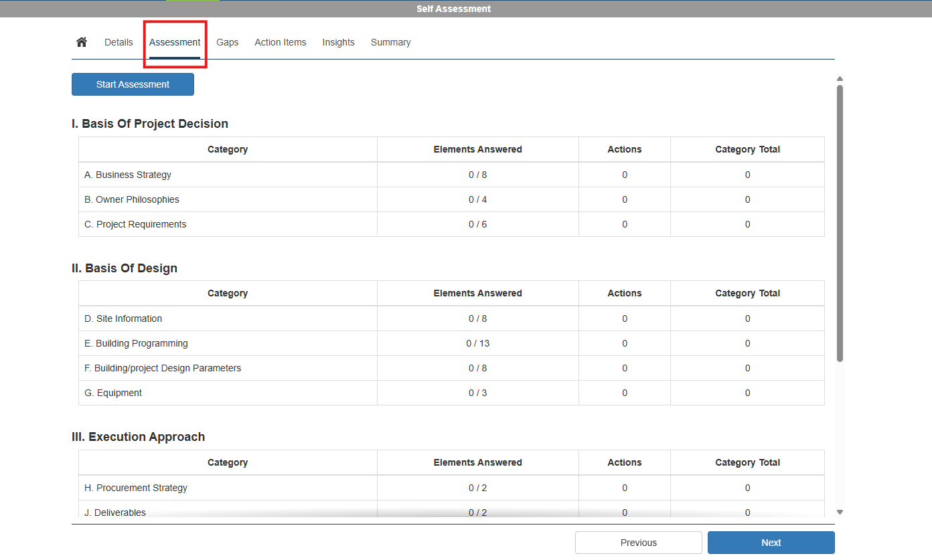Open the D. Site Information category

coord(123,318)
